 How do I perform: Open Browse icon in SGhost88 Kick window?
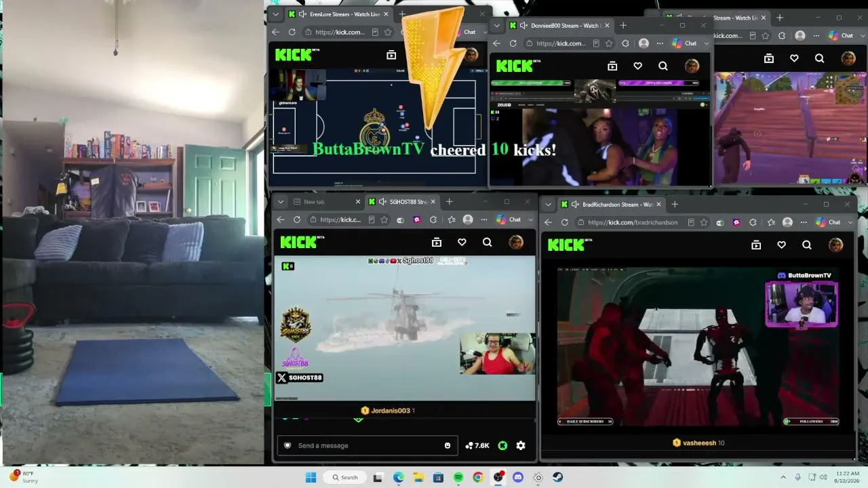[437, 242]
